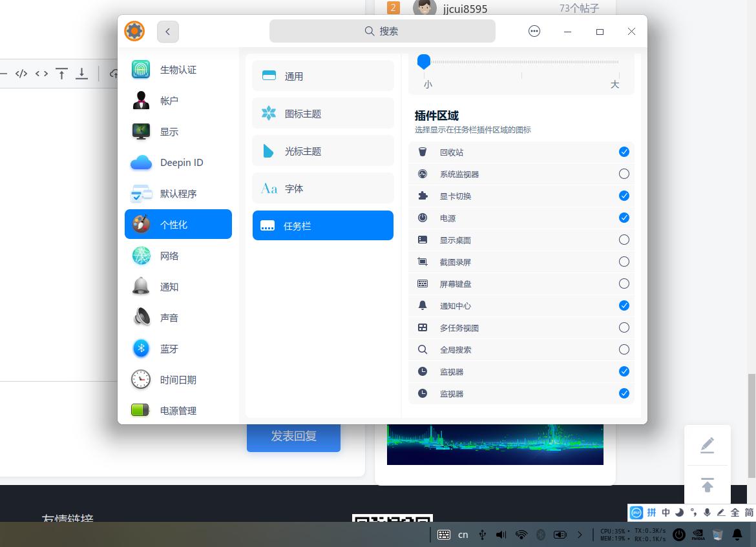
Task: Enable the 多任务视图 multitasking view plugin
Action: 624,327
